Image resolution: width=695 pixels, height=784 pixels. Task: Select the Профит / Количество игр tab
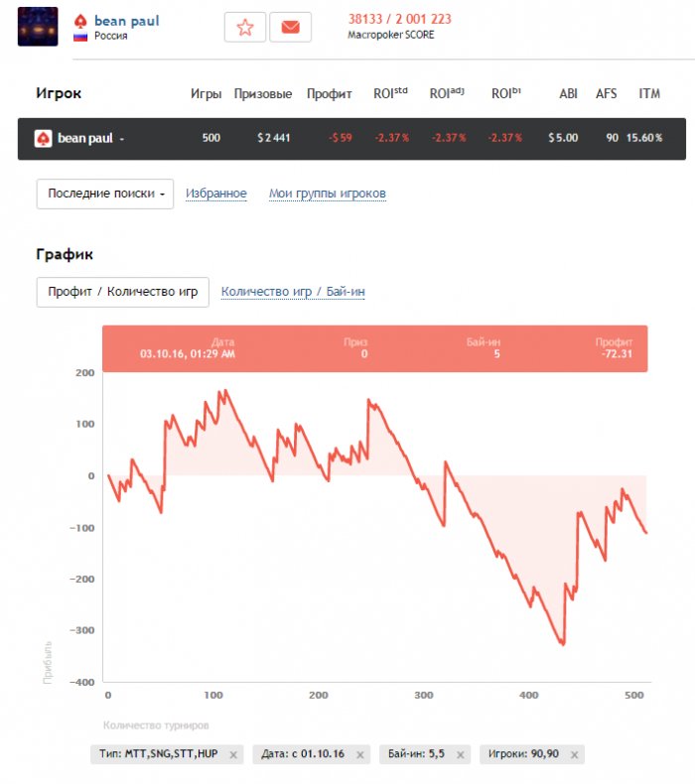pyautogui.click(x=122, y=292)
